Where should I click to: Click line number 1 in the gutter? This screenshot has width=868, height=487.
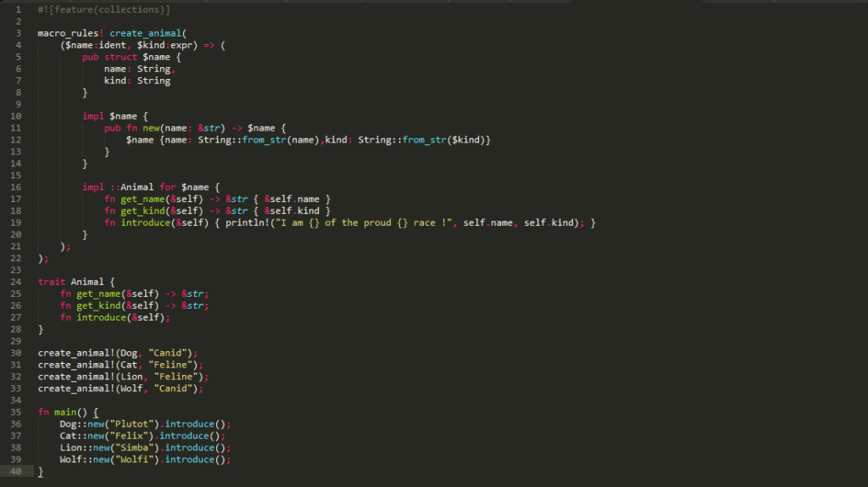coord(19,9)
